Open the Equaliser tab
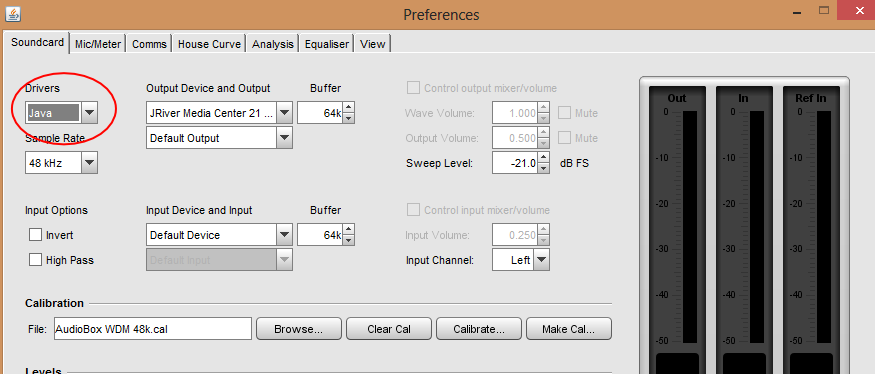 click(x=326, y=44)
